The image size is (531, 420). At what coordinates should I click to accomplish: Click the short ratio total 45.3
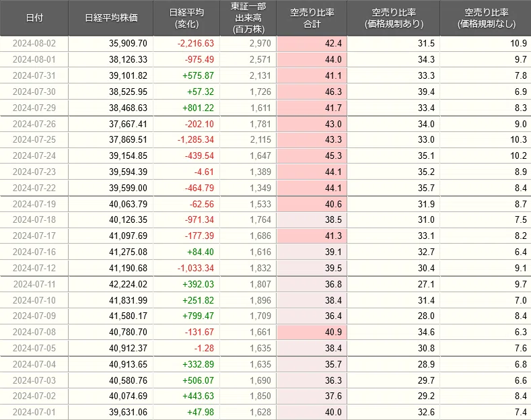coord(334,155)
